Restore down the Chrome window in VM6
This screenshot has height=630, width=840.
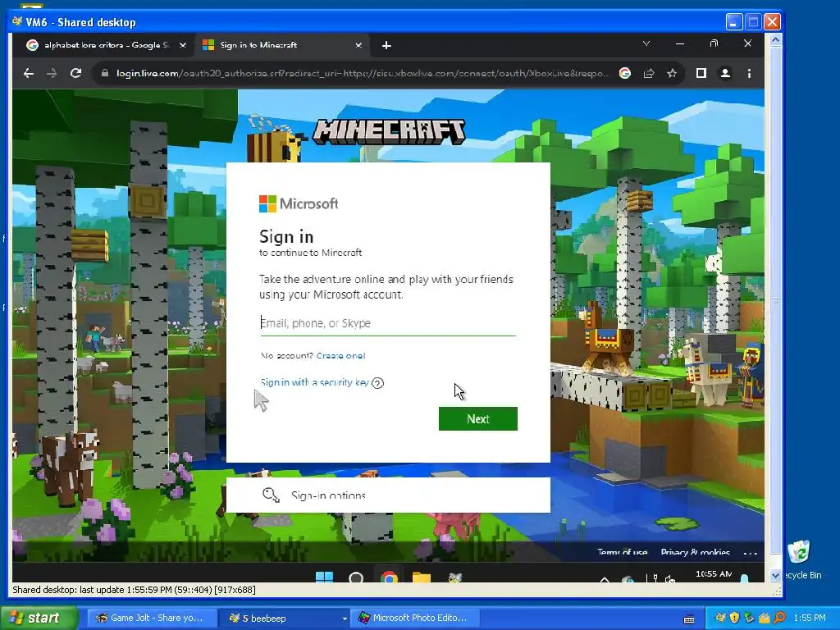tap(714, 43)
